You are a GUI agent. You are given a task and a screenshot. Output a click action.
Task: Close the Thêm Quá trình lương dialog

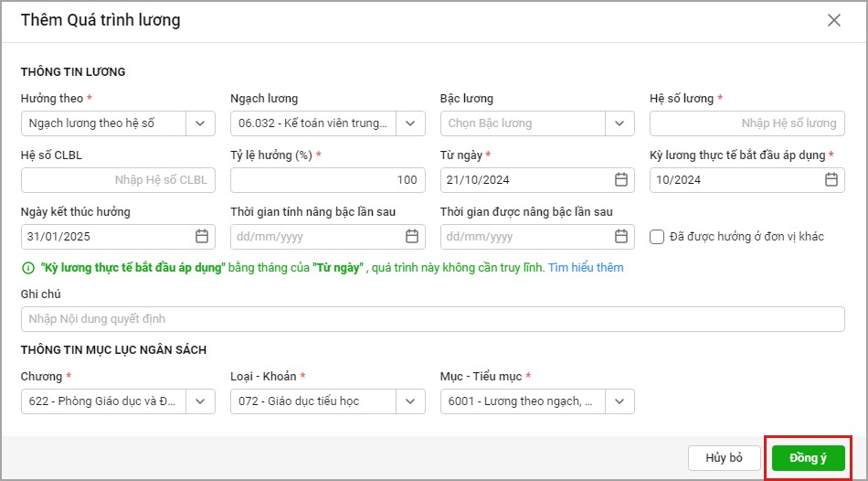tap(833, 20)
